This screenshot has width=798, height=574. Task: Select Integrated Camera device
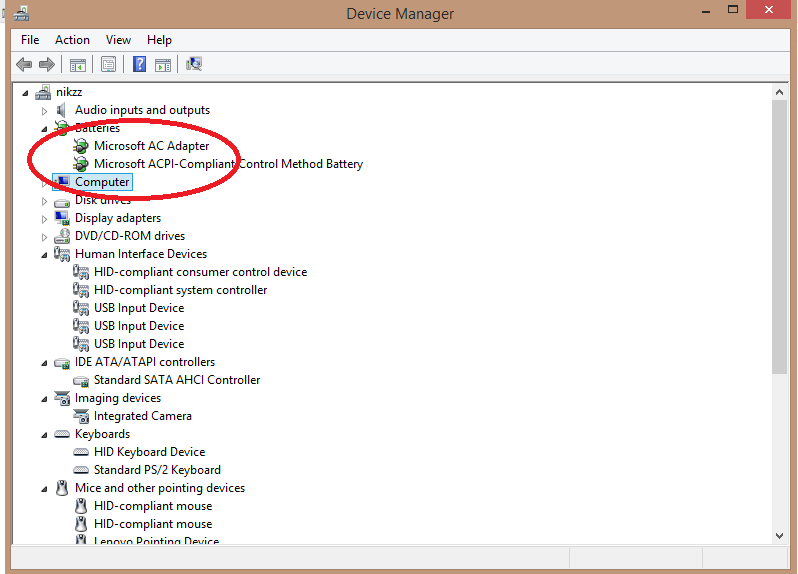[x=143, y=416]
